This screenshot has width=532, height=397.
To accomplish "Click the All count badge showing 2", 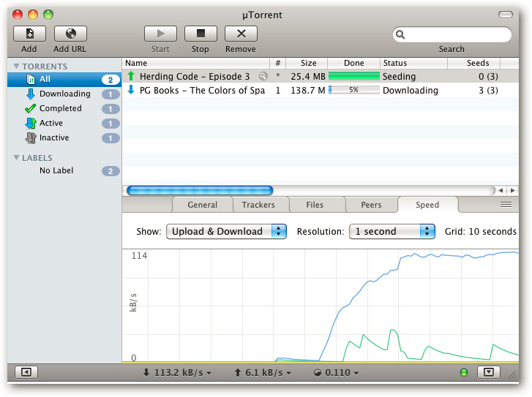I will [x=110, y=80].
